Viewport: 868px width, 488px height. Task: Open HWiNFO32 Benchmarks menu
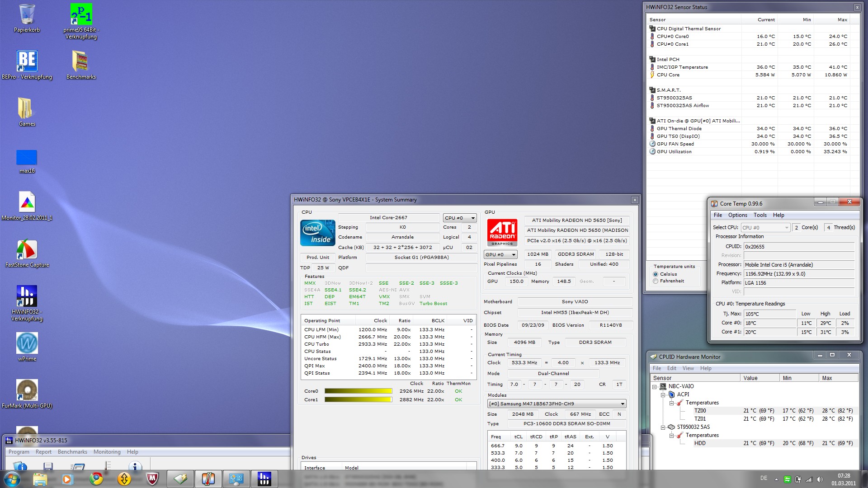pyautogui.click(x=72, y=452)
